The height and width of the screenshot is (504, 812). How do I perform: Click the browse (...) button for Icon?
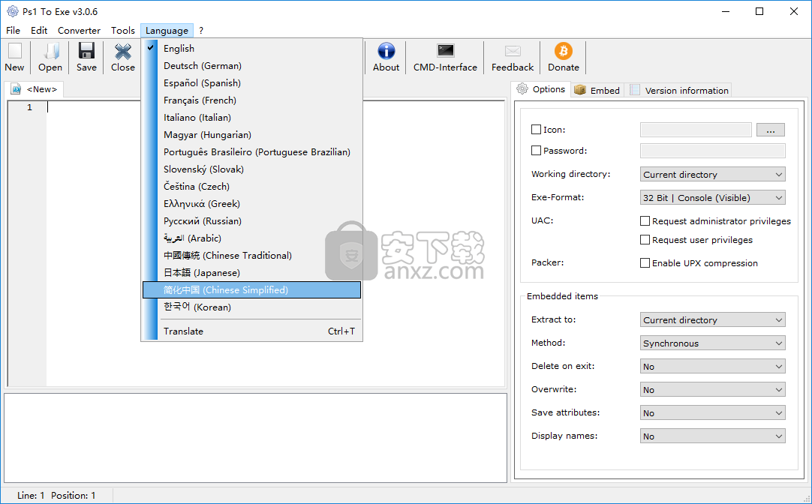(771, 129)
